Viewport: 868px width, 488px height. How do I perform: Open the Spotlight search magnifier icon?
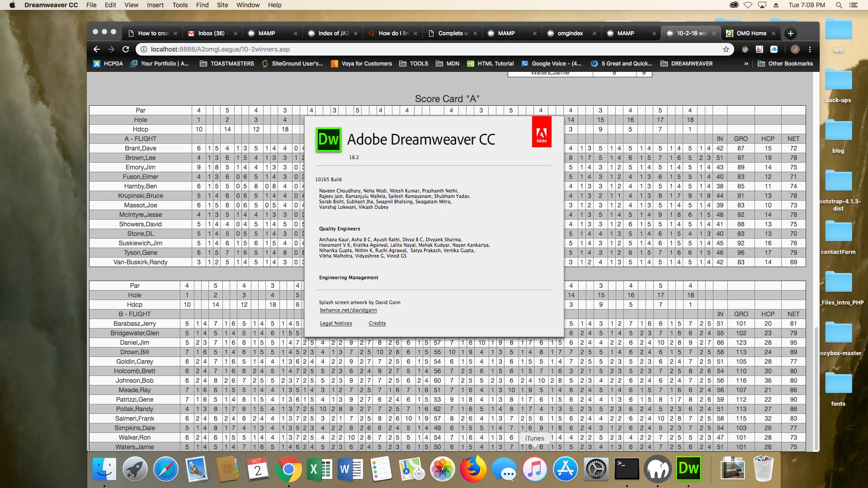point(839,5)
